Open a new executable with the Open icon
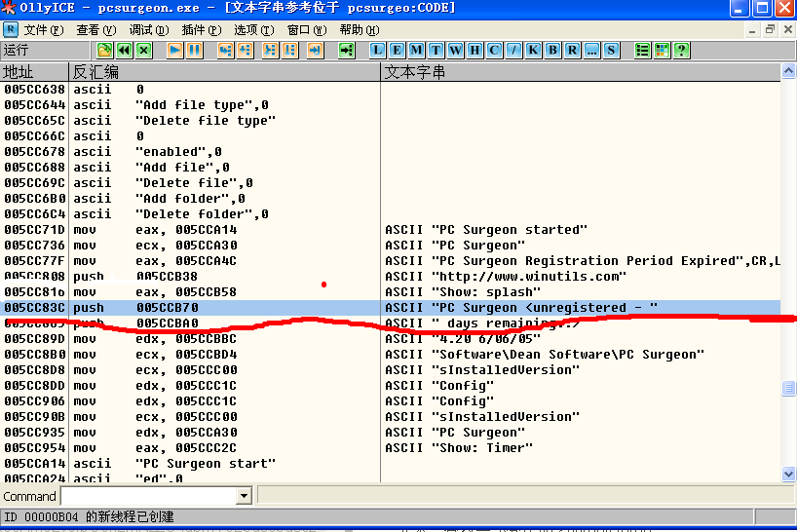Viewport: 797px width, 532px height. tap(104, 51)
